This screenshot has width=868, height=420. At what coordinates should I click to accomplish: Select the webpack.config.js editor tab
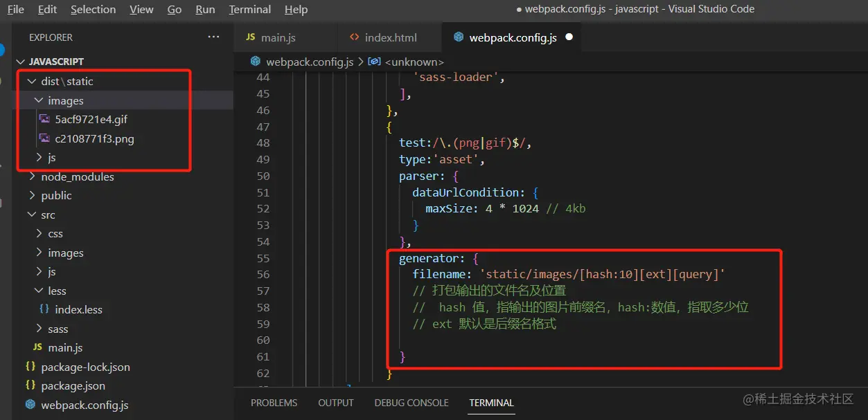click(511, 37)
